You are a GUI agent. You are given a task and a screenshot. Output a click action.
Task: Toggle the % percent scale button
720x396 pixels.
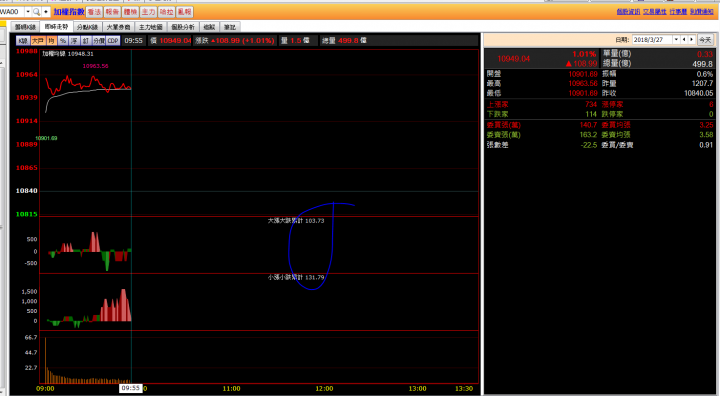click(x=62, y=40)
